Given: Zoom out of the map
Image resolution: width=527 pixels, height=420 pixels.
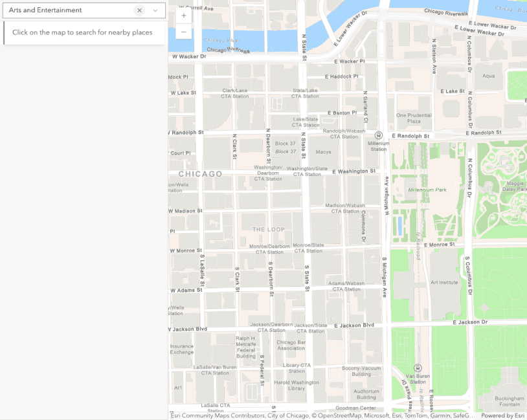Looking at the screenshot, I should [x=183, y=32].
